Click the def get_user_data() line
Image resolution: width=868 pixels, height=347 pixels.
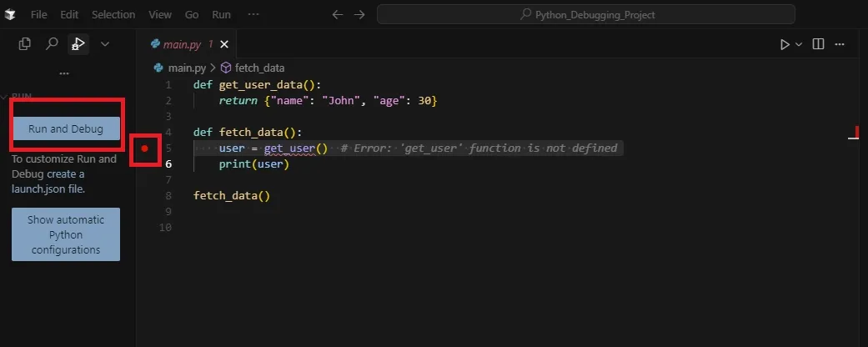coord(258,85)
